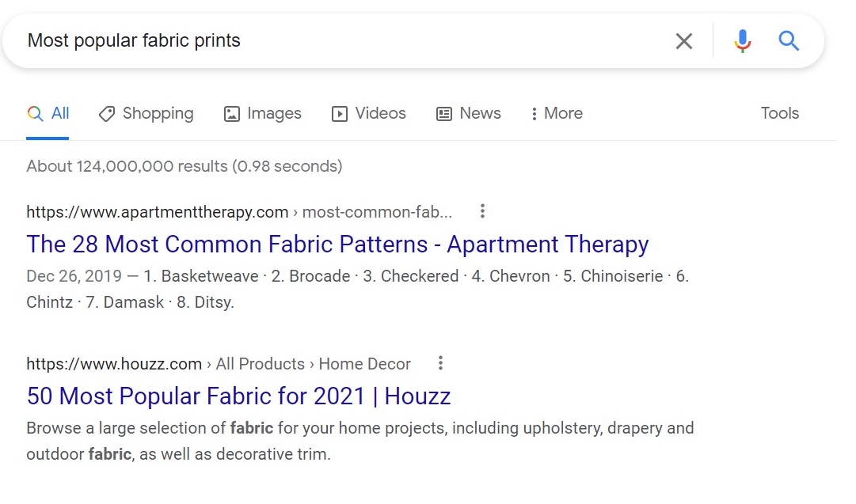
Task: Open '50 Most Popular Fabric for 2021 | Houzz' link
Action: (238, 396)
